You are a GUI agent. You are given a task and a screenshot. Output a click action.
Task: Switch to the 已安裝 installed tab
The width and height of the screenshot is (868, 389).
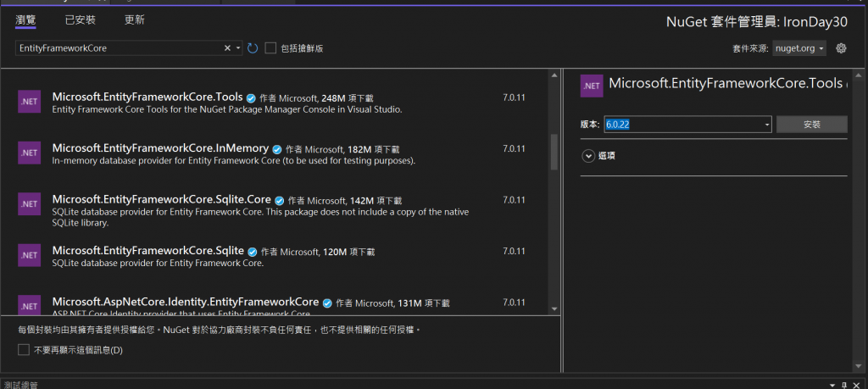(x=81, y=20)
